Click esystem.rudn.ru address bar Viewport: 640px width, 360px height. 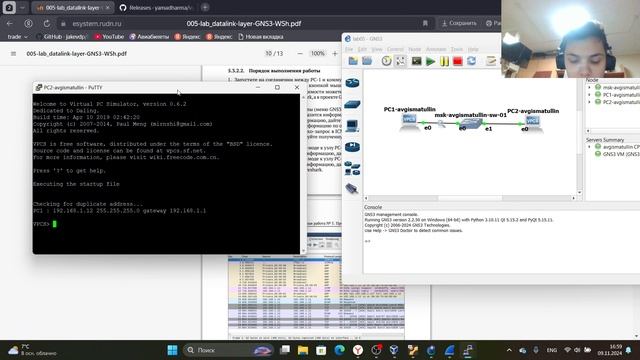tap(97, 24)
